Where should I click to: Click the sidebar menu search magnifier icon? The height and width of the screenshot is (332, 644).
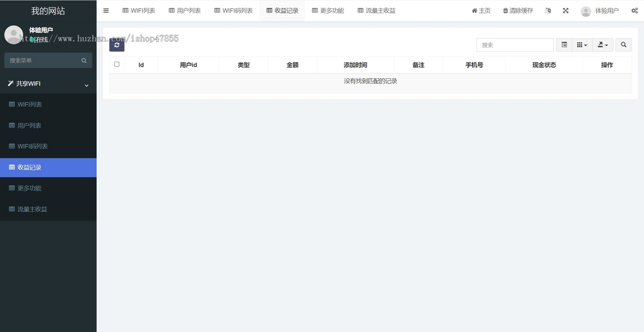84,61
